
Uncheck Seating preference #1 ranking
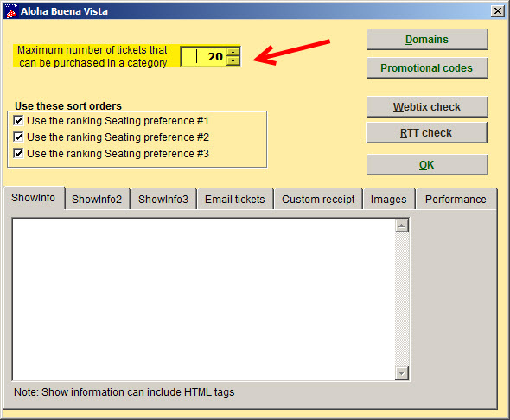pyautogui.click(x=18, y=121)
